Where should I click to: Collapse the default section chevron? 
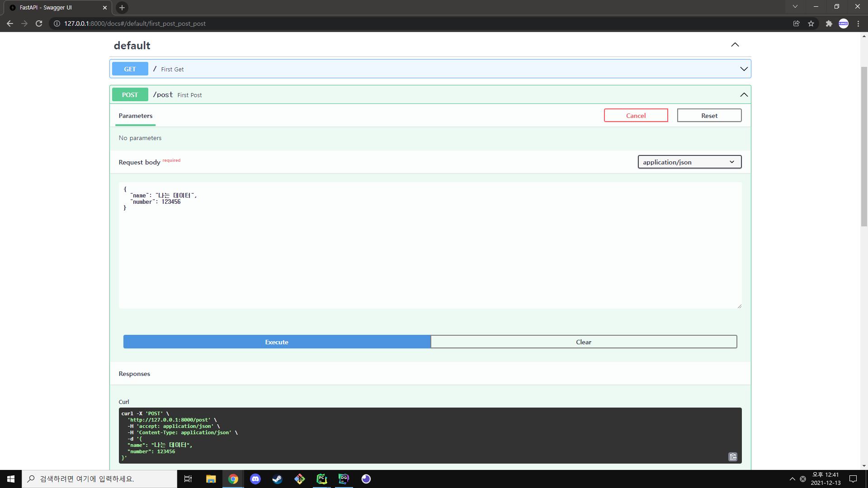[735, 45]
